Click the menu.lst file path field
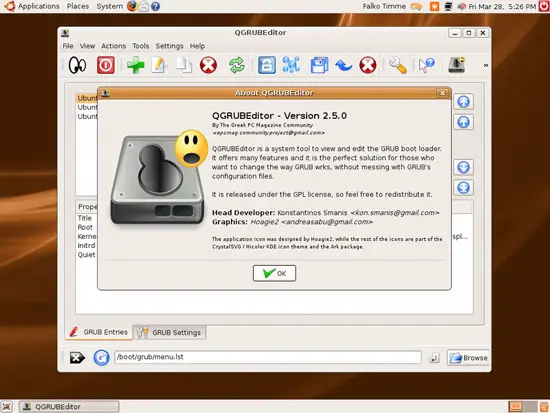550x413 pixels. point(268,357)
